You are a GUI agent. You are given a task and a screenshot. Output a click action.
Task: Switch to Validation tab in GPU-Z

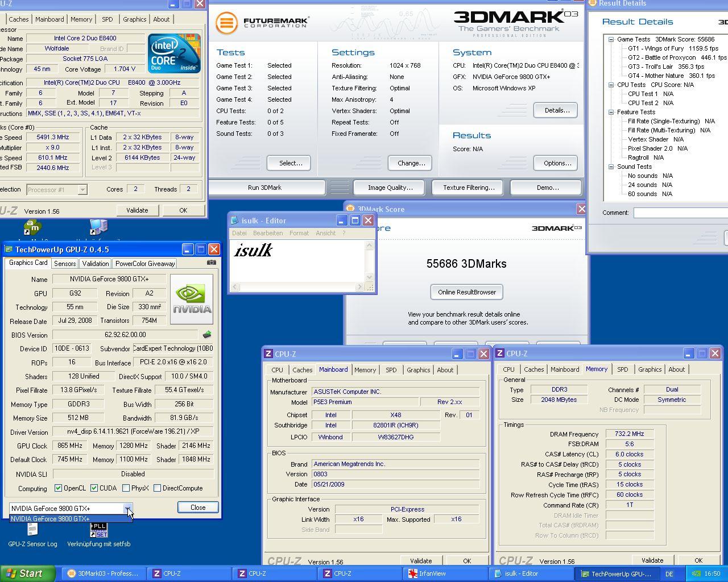coord(95,264)
